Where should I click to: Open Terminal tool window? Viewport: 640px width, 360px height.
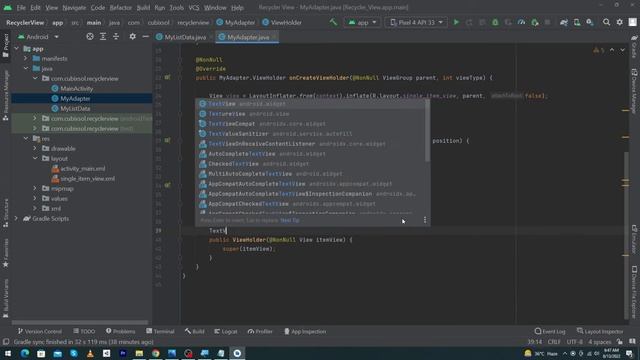160,331
